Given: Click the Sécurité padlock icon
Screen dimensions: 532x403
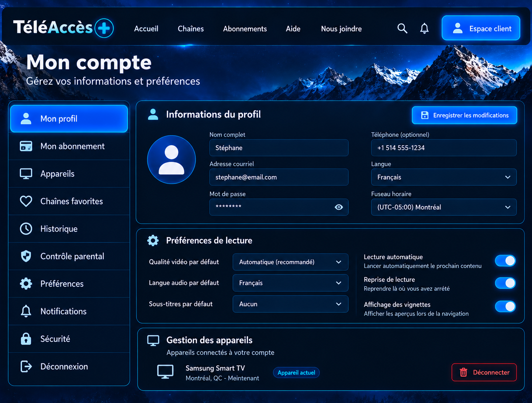Looking at the screenshot, I should click(26, 339).
